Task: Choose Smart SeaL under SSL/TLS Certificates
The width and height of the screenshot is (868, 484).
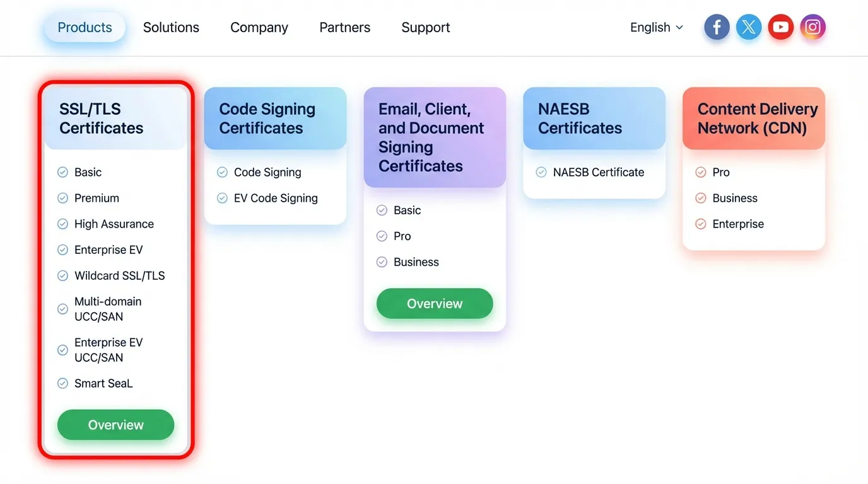Action: pyautogui.click(x=103, y=383)
